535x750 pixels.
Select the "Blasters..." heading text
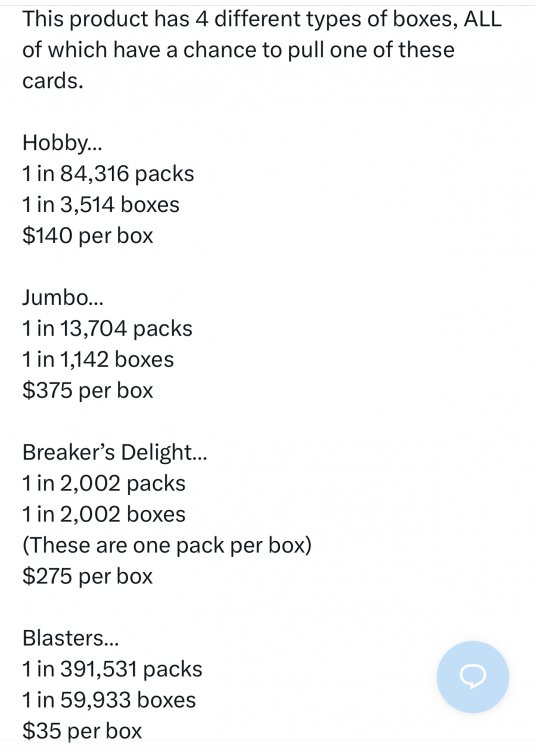[x=70, y=638]
